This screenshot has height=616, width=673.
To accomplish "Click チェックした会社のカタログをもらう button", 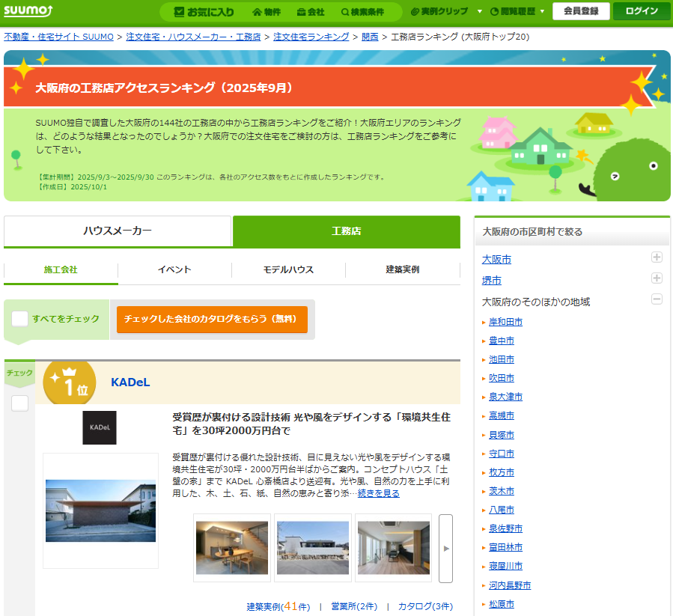I will click(x=212, y=319).
